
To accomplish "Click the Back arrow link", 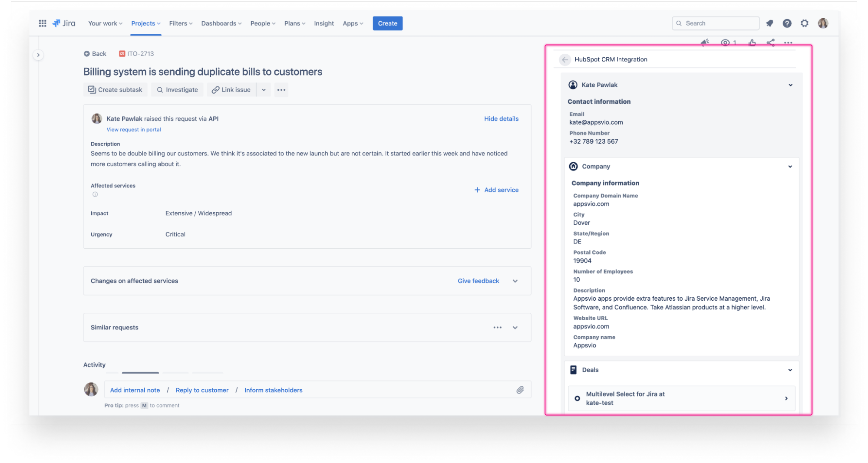I will click(95, 54).
